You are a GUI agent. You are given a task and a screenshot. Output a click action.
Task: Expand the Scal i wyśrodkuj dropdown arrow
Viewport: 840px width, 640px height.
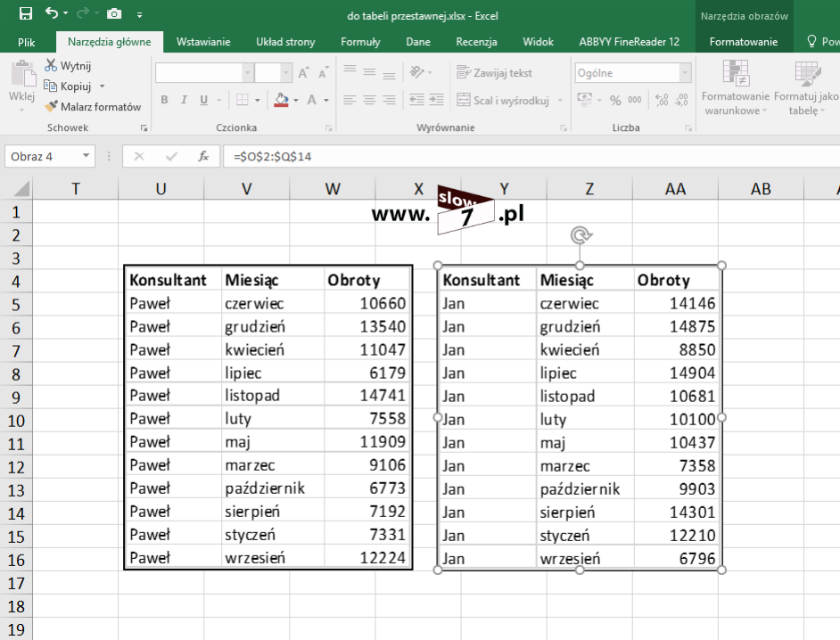click(560, 100)
